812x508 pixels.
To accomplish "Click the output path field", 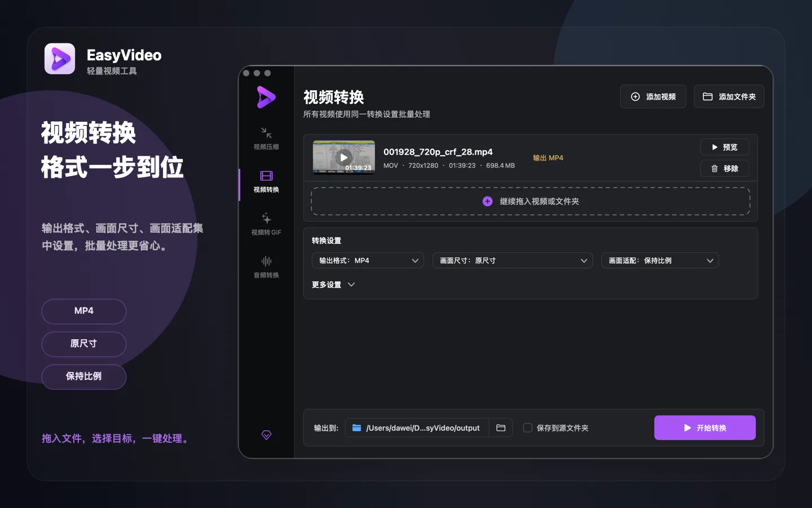I will pos(417,428).
